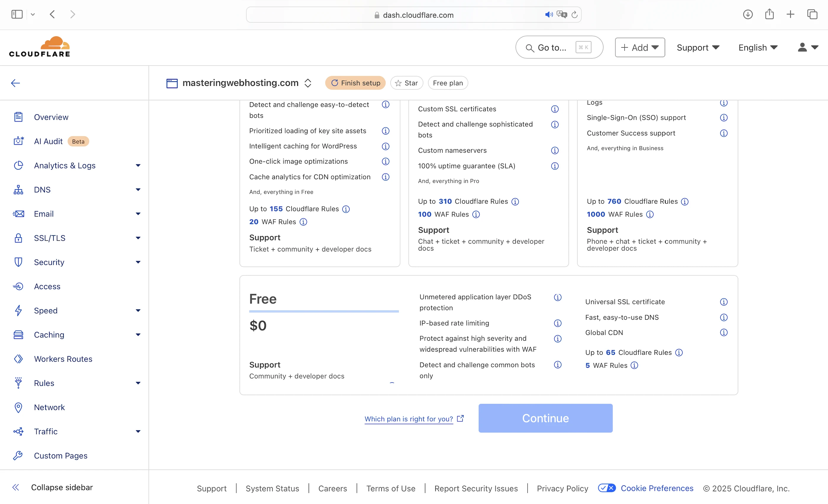Click the info icon beside Custom nameservers

click(555, 151)
